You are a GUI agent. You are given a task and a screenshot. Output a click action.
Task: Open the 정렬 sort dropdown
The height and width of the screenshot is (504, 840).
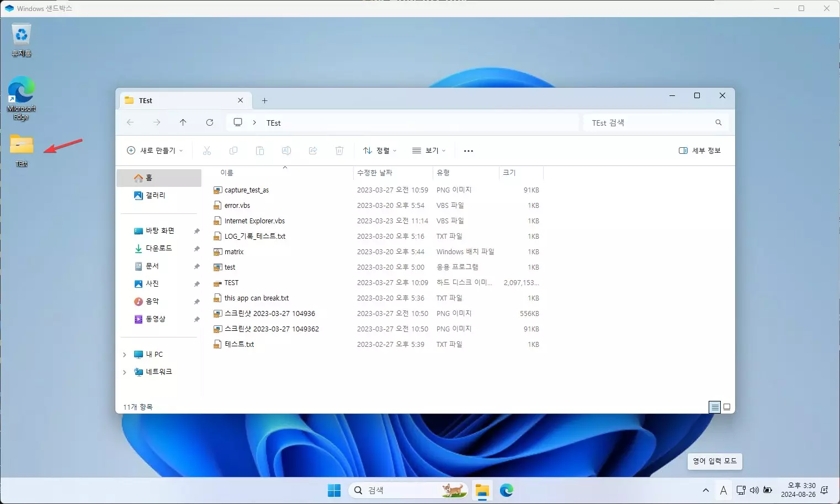point(379,150)
